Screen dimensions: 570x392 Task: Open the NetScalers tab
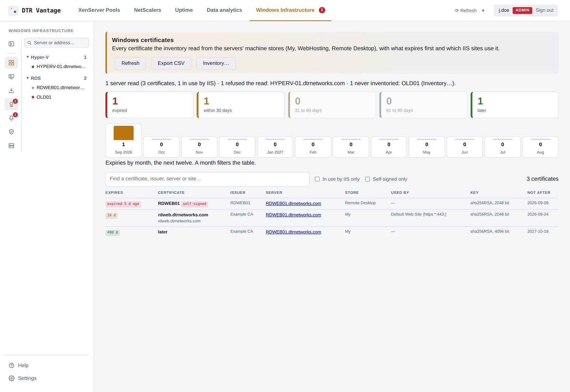tap(147, 10)
